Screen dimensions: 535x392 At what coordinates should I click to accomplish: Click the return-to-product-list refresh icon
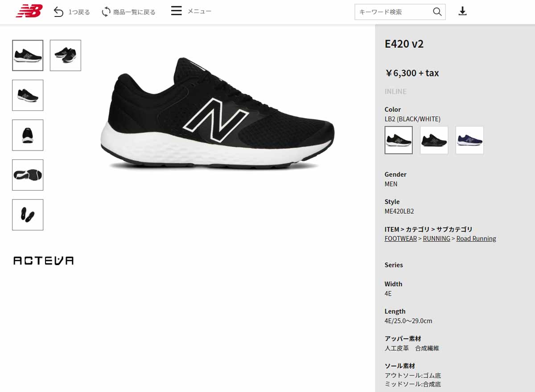[x=106, y=12]
